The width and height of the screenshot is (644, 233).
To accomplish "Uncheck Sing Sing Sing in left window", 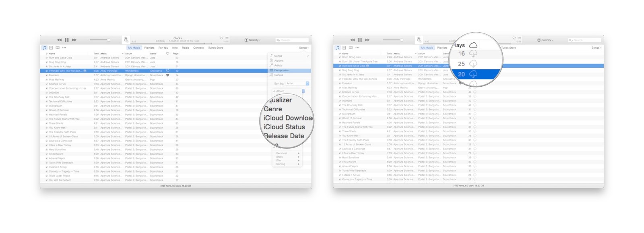I will [47, 62].
